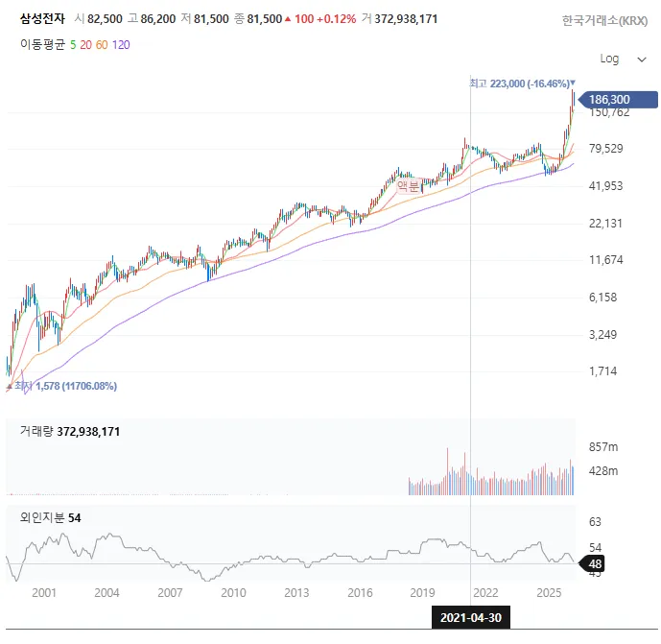Toggle the 120-day moving average line
Screen dimensions: 661x644
(121, 44)
